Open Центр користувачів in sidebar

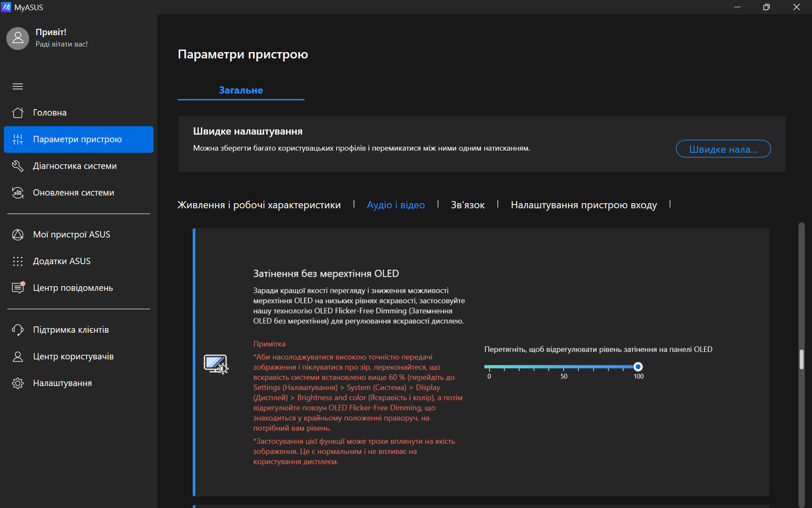click(73, 356)
